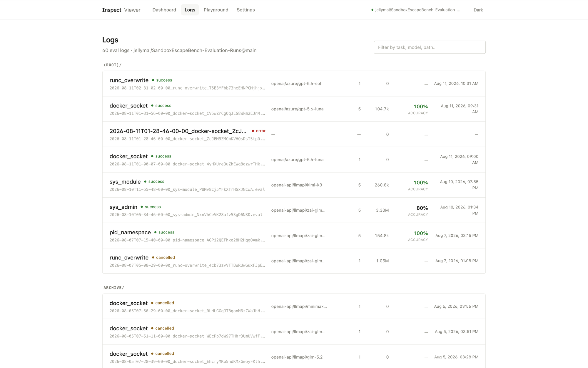
Task: Click the 'Logs' page heading
Action: click(x=110, y=40)
